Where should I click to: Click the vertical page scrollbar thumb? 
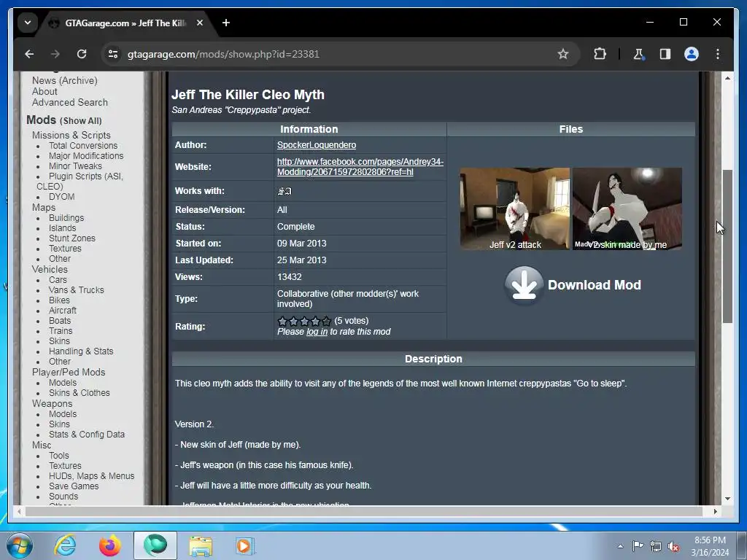(727, 246)
